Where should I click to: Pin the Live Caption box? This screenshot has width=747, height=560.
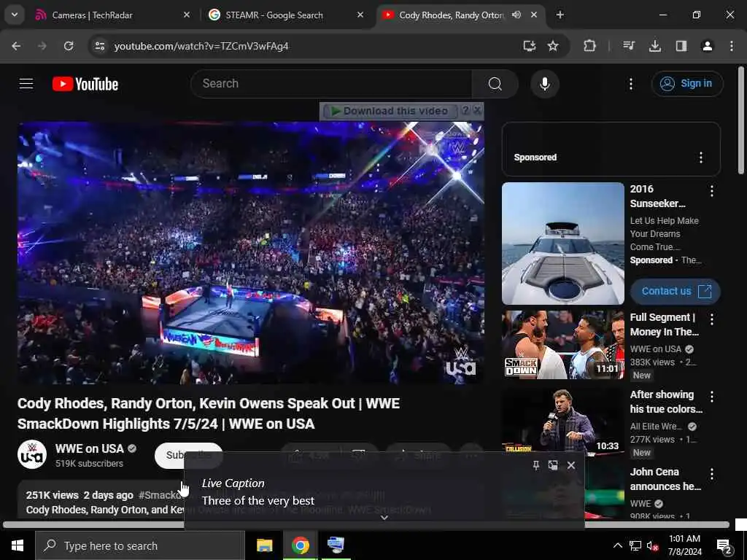[x=536, y=465]
